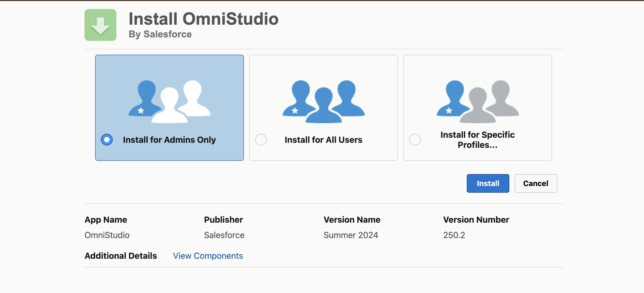Click the Salesforce publisher value
This screenshot has width=644, height=293.
pyautogui.click(x=224, y=235)
